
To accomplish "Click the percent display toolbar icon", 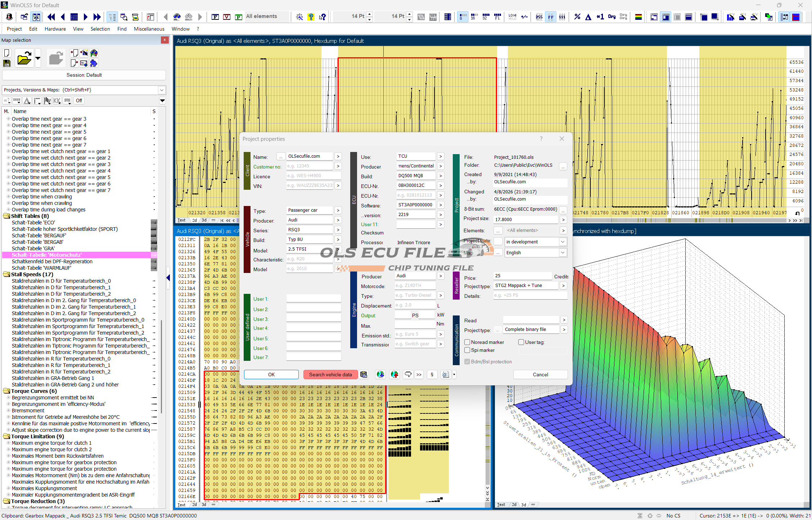I will pyautogui.click(x=577, y=17).
